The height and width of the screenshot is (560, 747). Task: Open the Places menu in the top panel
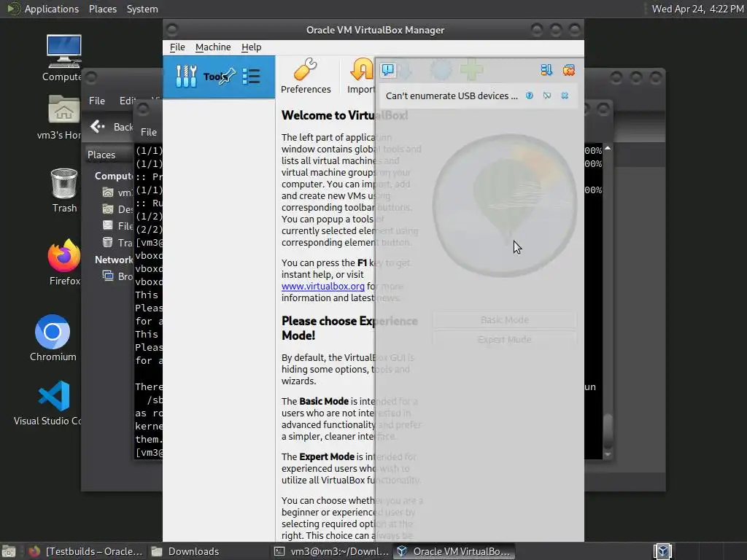[x=102, y=9]
